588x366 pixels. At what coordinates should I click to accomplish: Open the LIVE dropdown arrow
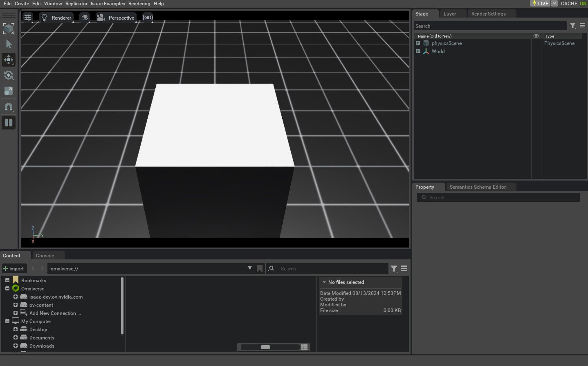(x=554, y=3)
